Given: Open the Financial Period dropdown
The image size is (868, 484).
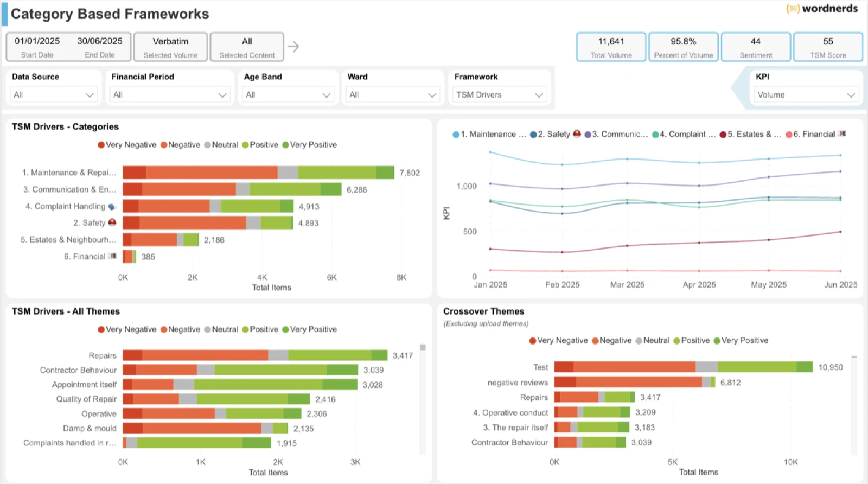Looking at the screenshot, I should (170, 95).
